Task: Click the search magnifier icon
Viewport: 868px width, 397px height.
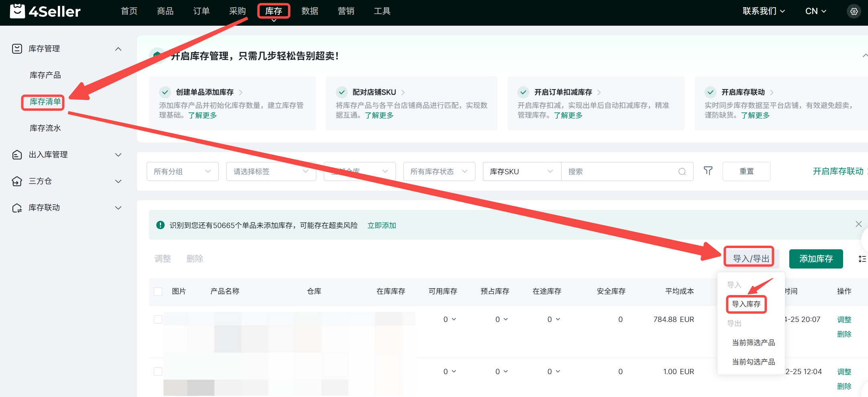Action: [x=682, y=172]
